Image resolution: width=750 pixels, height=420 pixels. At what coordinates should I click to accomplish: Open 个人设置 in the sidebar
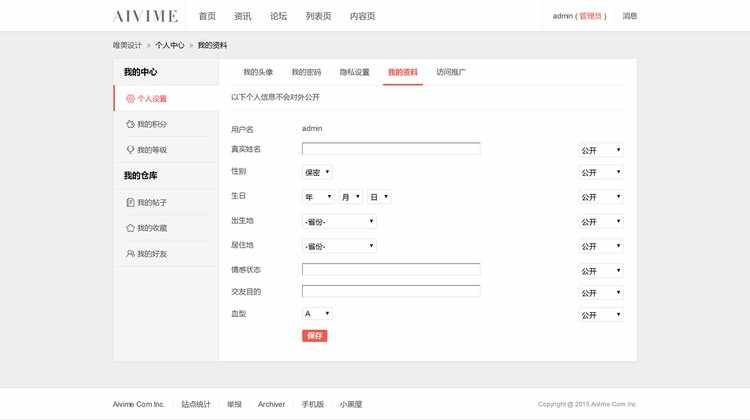[166, 99]
